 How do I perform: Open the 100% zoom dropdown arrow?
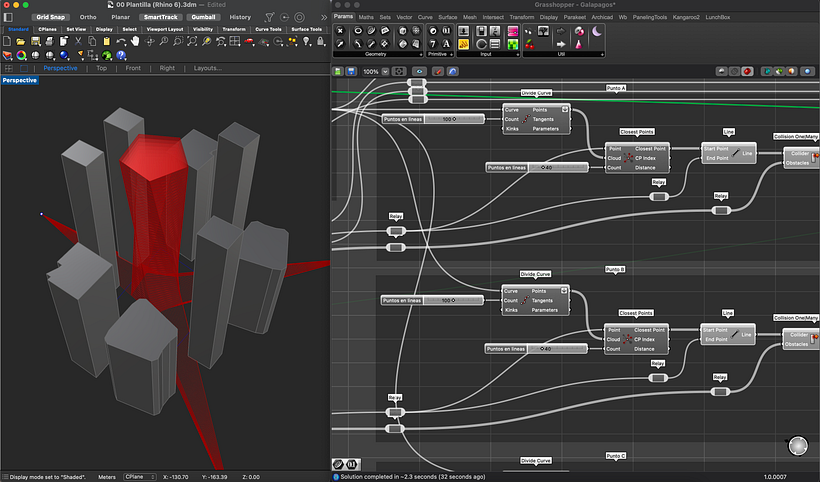pyautogui.click(x=385, y=71)
